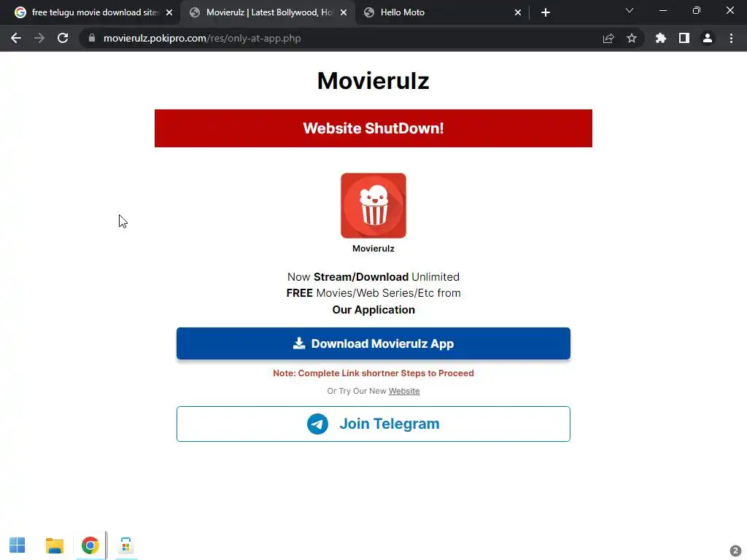The height and width of the screenshot is (560, 747).
Task: Close the Movierulz tab
Action: pyautogui.click(x=344, y=12)
